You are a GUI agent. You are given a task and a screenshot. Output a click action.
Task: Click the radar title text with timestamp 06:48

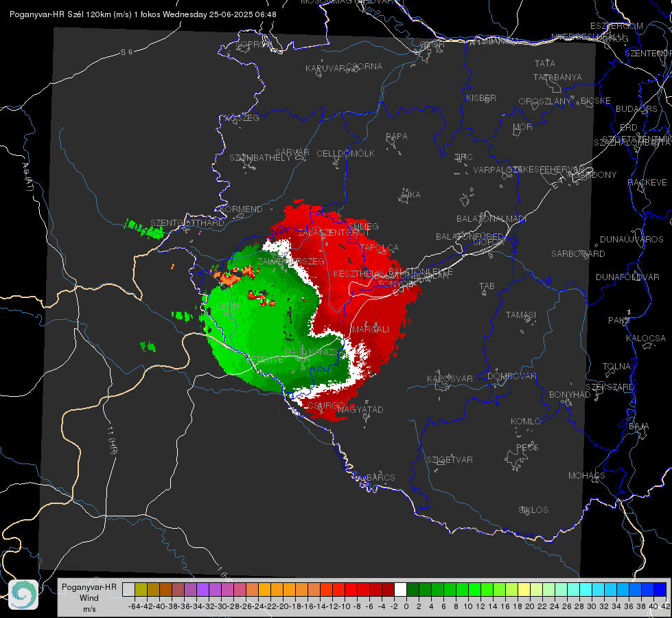point(143,14)
